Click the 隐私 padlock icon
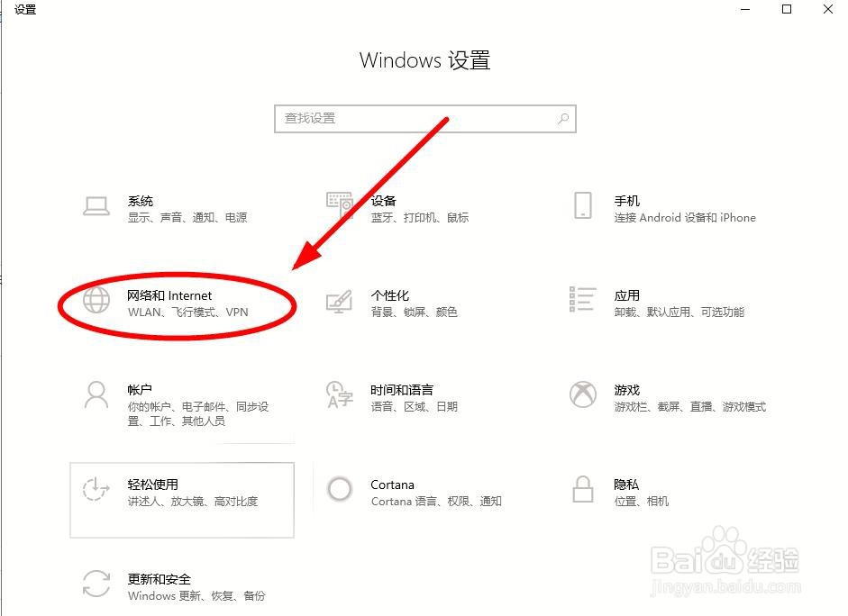 pos(582,488)
